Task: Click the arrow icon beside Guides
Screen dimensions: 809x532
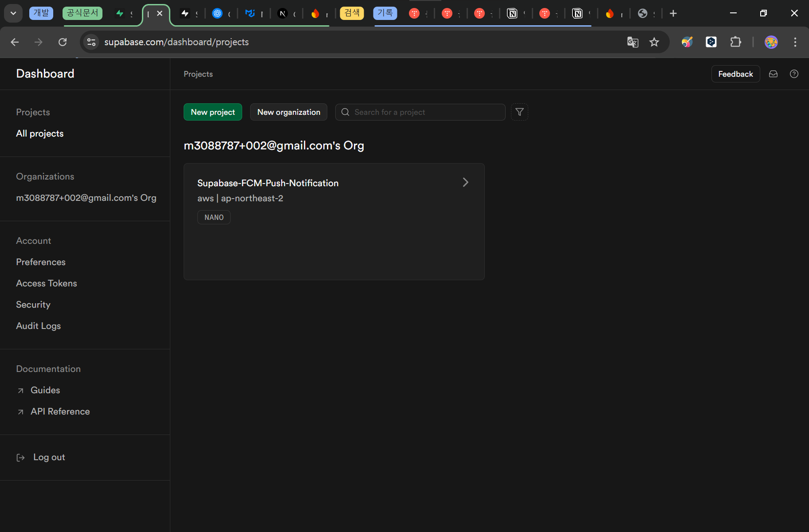Action: [20, 391]
